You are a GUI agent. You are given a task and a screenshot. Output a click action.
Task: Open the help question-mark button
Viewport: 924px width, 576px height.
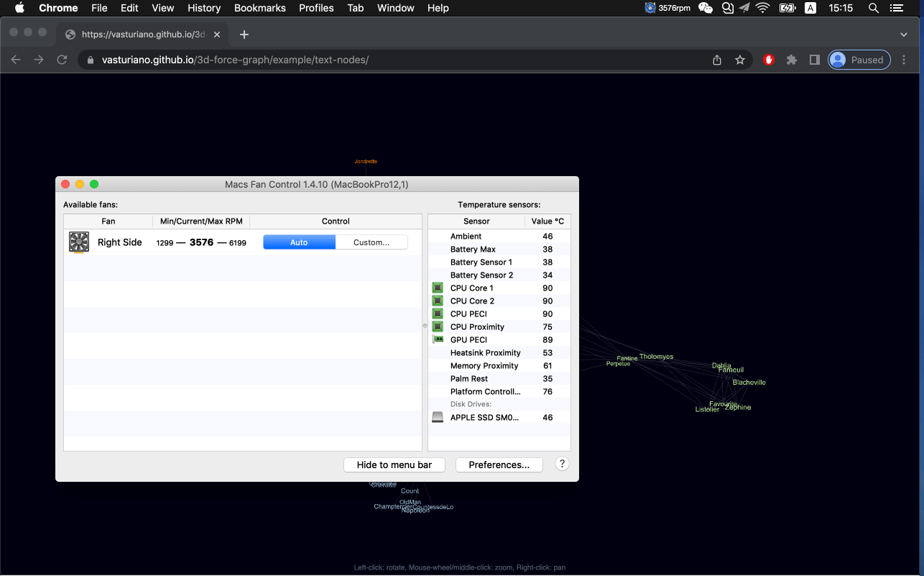[563, 464]
